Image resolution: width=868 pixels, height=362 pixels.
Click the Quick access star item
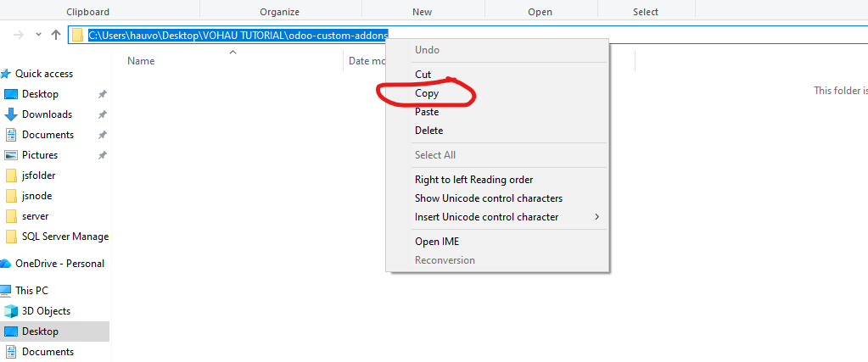[43, 74]
